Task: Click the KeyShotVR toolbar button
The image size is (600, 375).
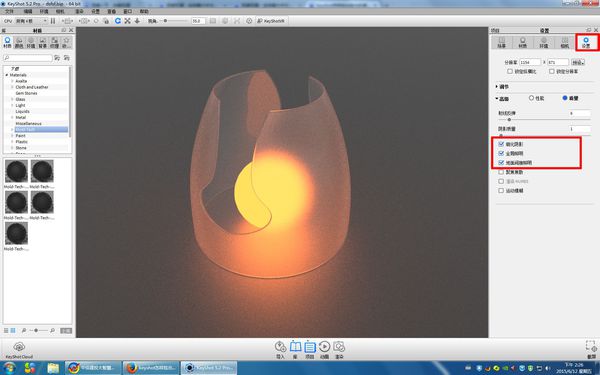Action: click(x=271, y=21)
